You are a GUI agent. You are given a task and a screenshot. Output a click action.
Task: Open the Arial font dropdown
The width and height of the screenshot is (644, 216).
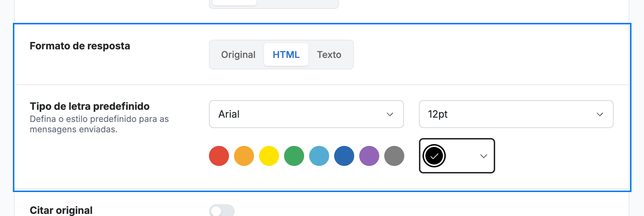[306, 114]
